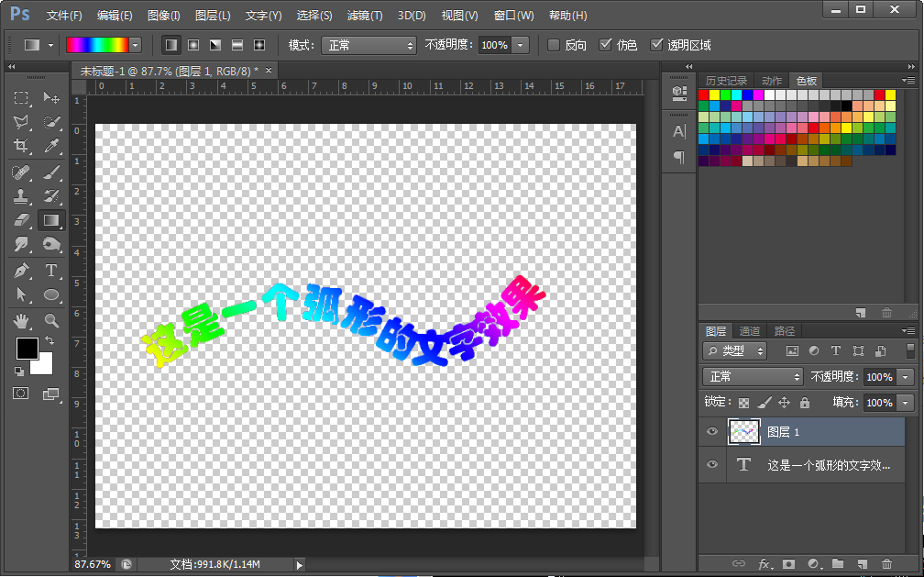
Task: Create a new group folder in Layers panel
Action: pos(838,564)
